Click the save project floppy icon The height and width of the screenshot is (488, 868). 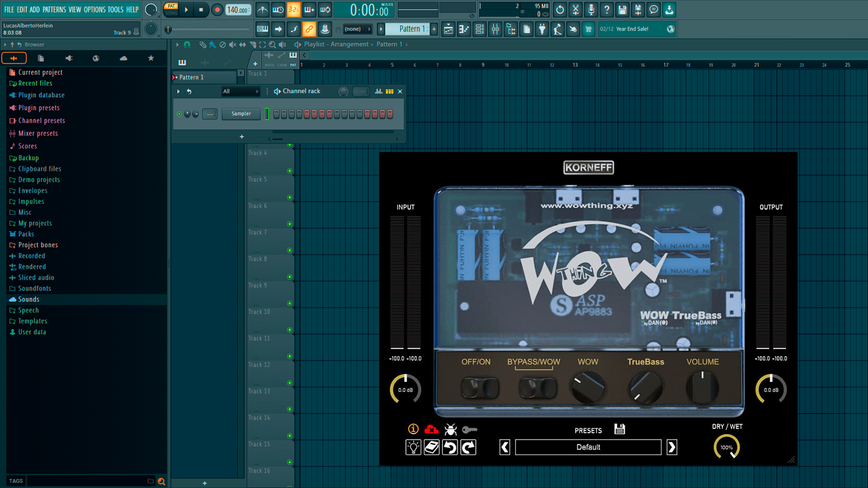tap(622, 10)
